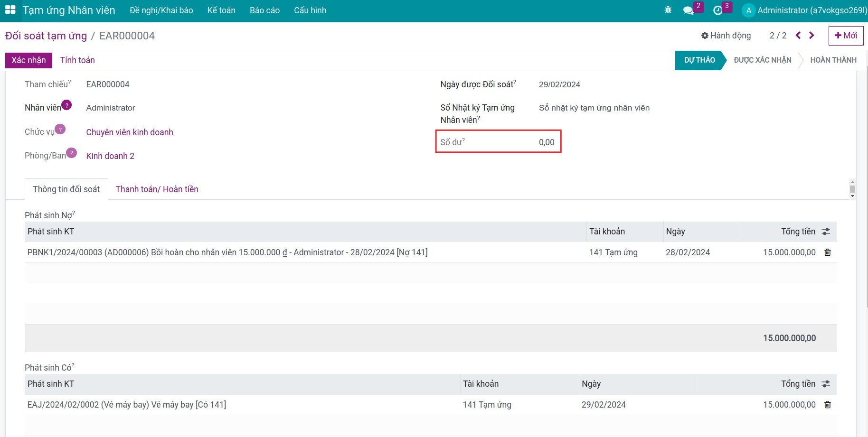The height and width of the screenshot is (437, 868).
Task: Select the Thông tin đối soát tab
Action: point(66,189)
